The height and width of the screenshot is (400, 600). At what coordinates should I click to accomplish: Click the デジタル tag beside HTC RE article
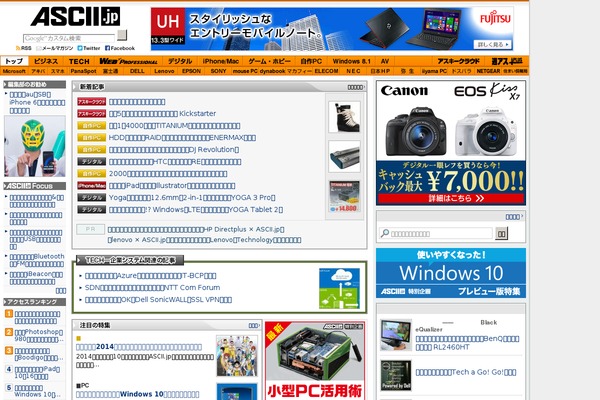pos(91,162)
